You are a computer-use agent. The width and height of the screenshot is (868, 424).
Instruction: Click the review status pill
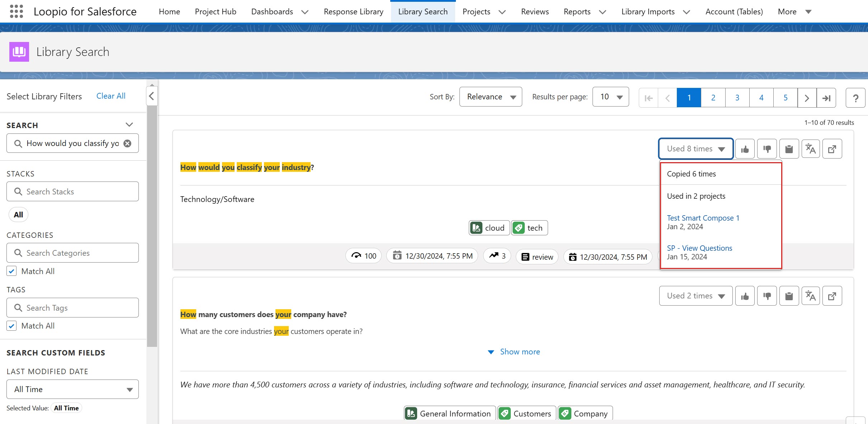[x=537, y=257]
